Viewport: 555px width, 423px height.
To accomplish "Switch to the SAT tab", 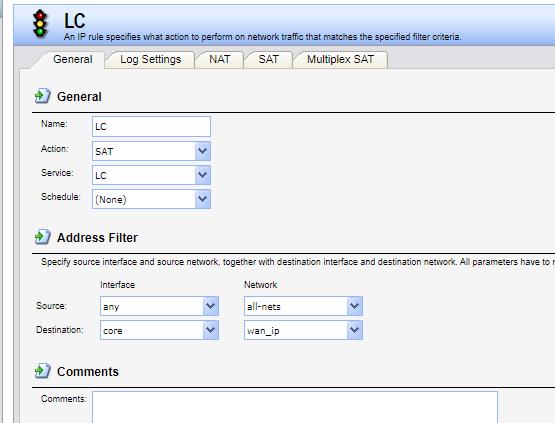I will tap(268, 59).
